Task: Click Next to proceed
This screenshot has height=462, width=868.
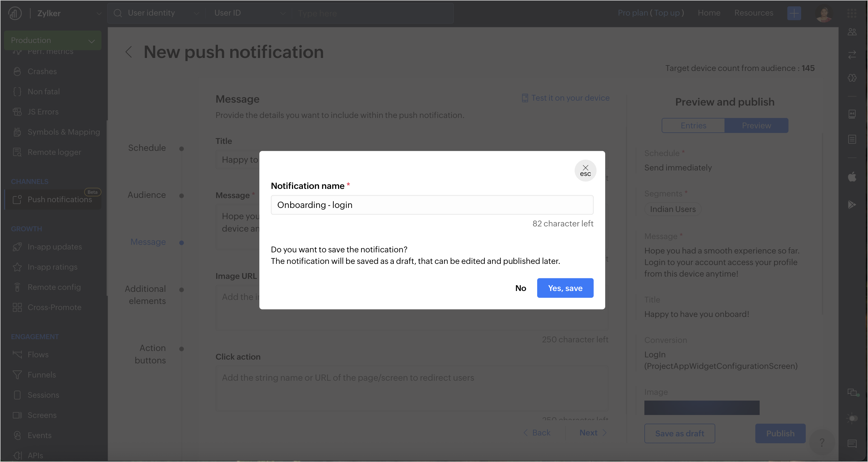Action: [593, 433]
